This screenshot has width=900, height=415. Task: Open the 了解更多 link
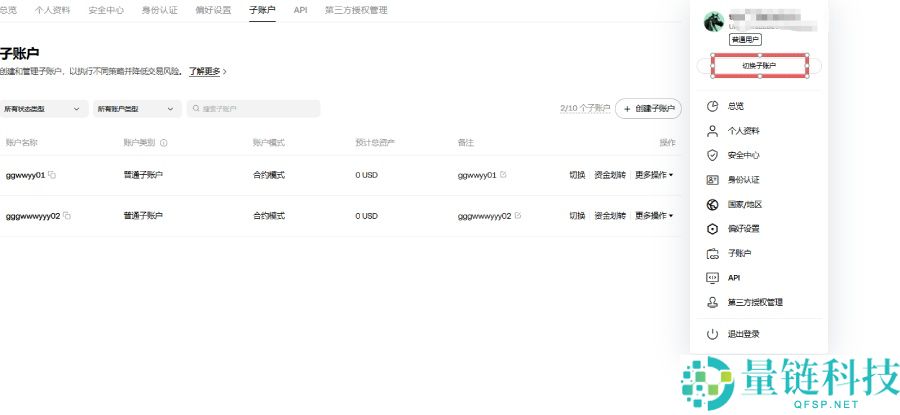pyautogui.click(x=205, y=72)
